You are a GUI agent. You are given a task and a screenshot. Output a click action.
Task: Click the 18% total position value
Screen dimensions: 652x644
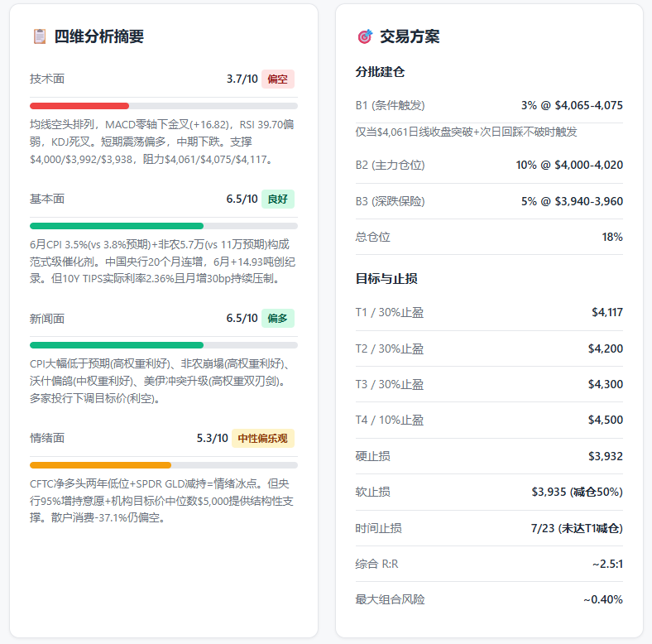pyautogui.click(x=612, y=237)
